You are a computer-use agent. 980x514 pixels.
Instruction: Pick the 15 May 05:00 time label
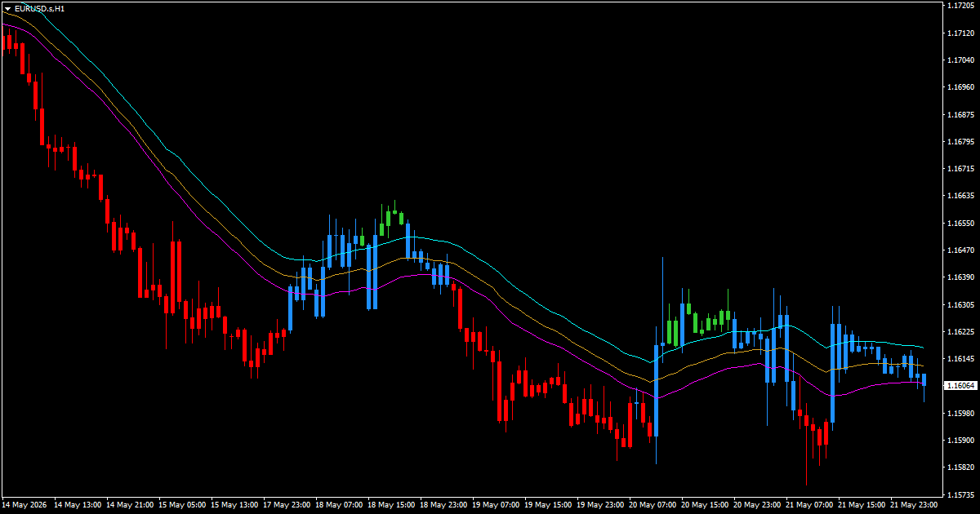(182, 505)
